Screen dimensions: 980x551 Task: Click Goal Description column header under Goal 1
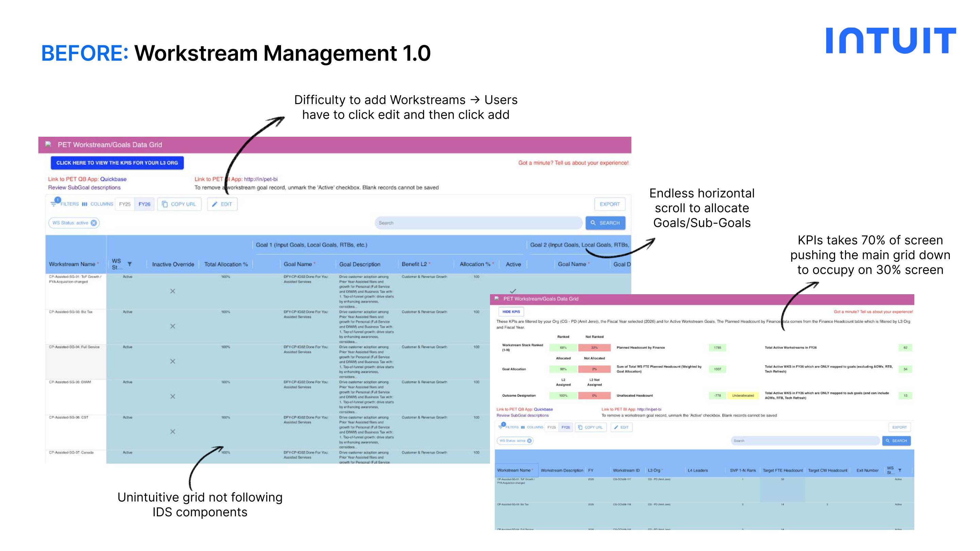point(360,264)
